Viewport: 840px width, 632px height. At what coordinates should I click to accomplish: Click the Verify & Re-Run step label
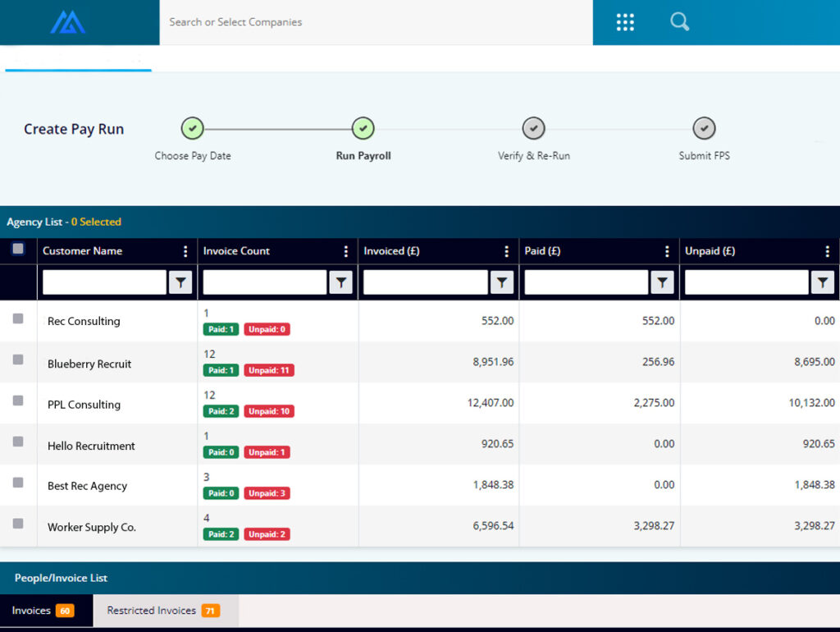coord(533,155)
